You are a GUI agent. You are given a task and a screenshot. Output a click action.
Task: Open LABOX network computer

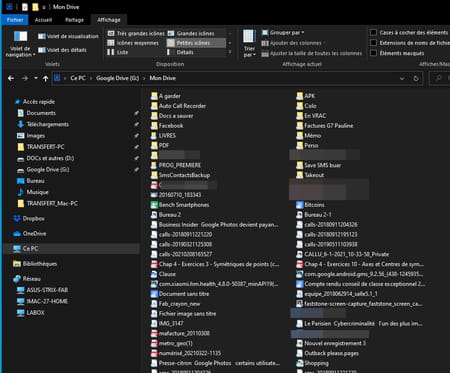[x=35, y=313]
